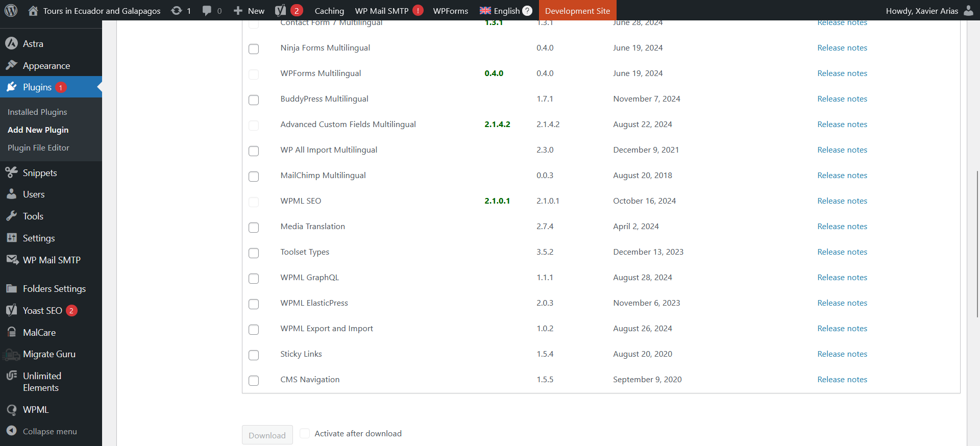Open the New content dropdown
The image size is (980, 446).
pyautogui.click(x=249, y=11)
